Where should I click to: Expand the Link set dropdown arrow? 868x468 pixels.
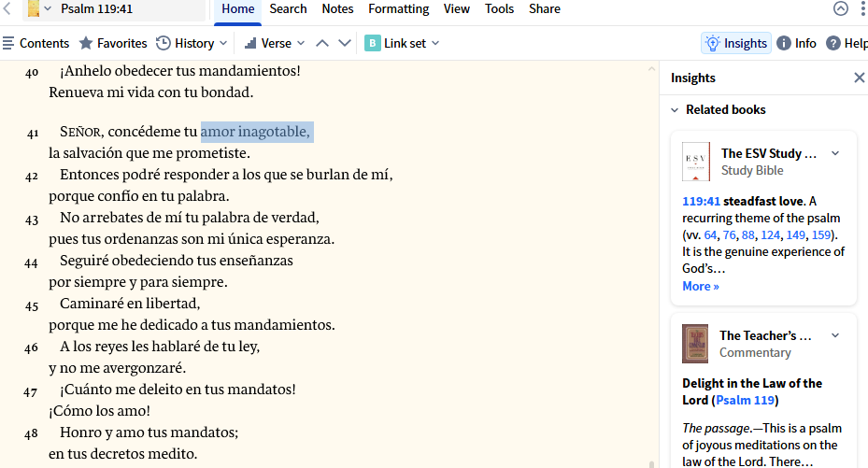[x=435, y=43]
